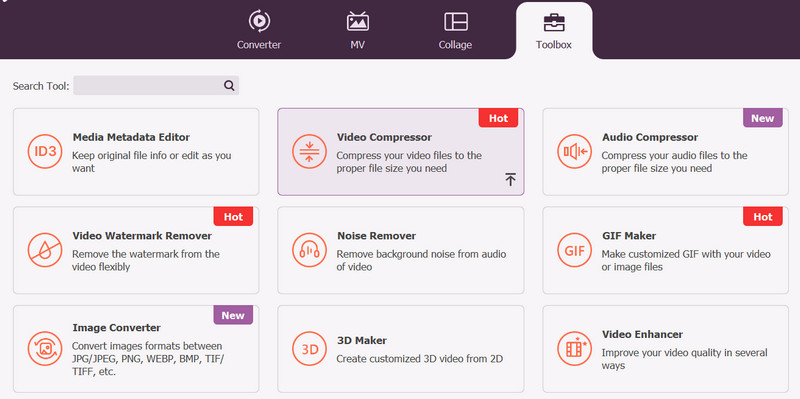Click the New badge on Image Converter
Viewport: 800px width, 399px height.
coord(233,315)
